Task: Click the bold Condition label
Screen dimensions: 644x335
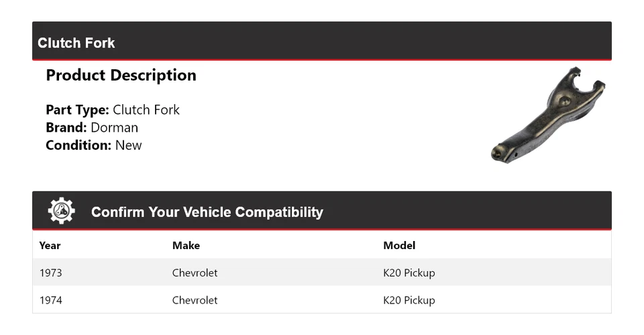Action: click(x=78, y=145)
